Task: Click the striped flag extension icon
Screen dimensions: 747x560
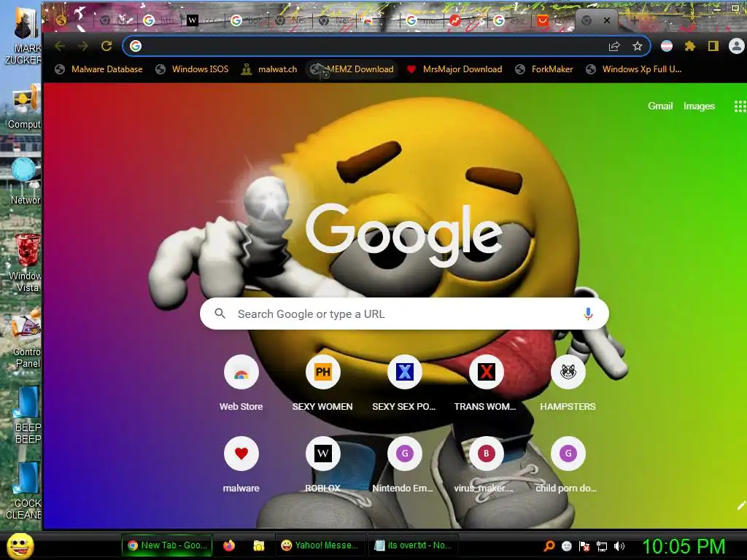Action: point(667,46)
